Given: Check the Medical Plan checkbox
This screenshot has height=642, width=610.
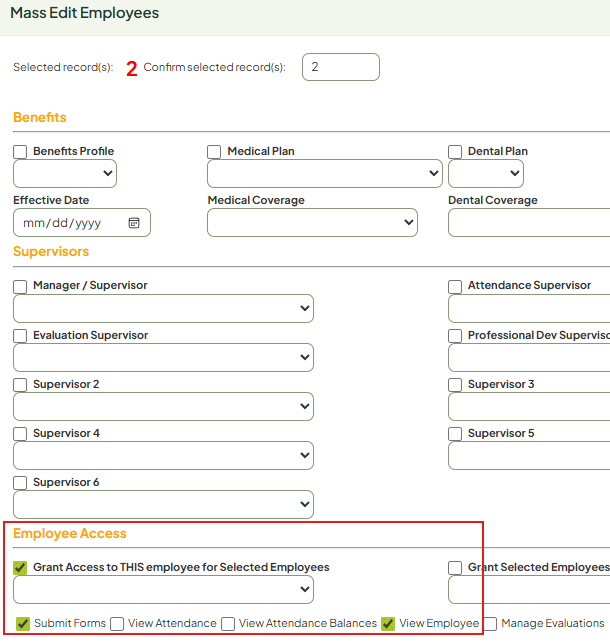Looking at the screenshot, I should pos(214,151).
